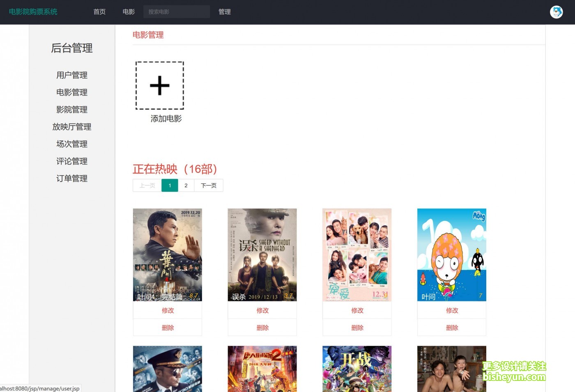Click the 电影院购票系统 site logo

pos(33,12)
